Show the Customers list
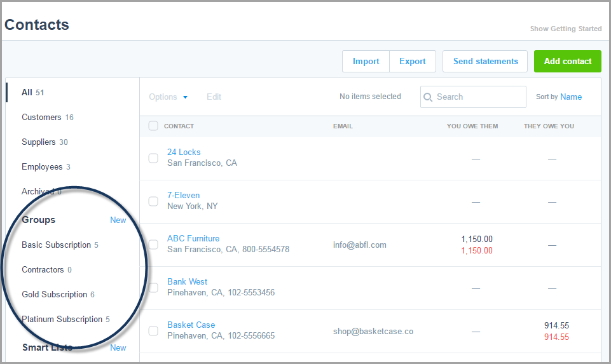 click(48, 117)
